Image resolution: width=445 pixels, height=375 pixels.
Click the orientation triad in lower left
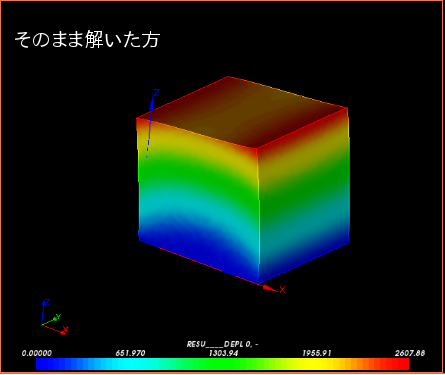coord(55,317)
